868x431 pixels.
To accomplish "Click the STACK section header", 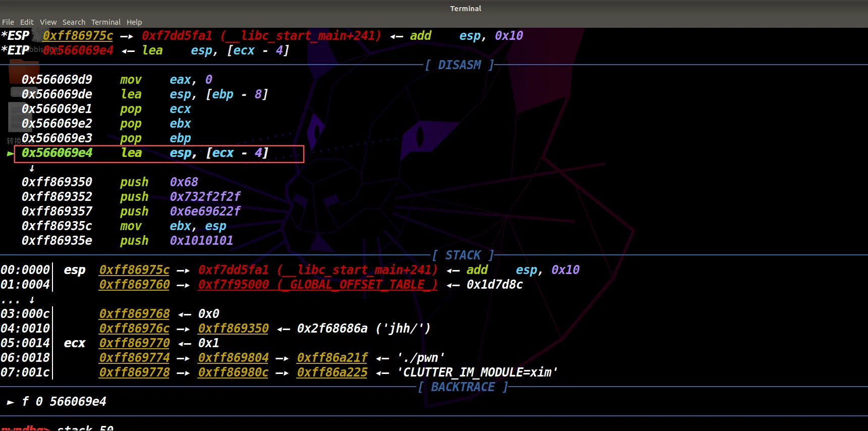I will point(463,255).
